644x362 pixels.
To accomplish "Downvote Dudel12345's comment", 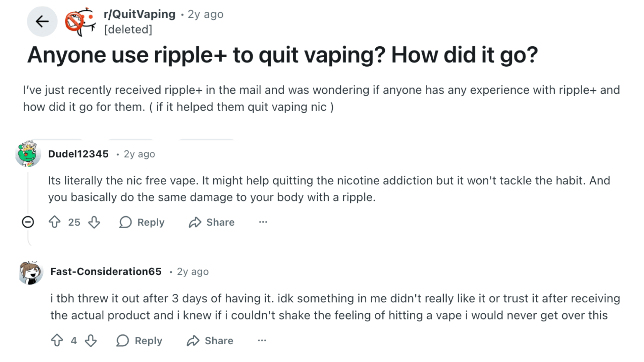I will point(94,222).
